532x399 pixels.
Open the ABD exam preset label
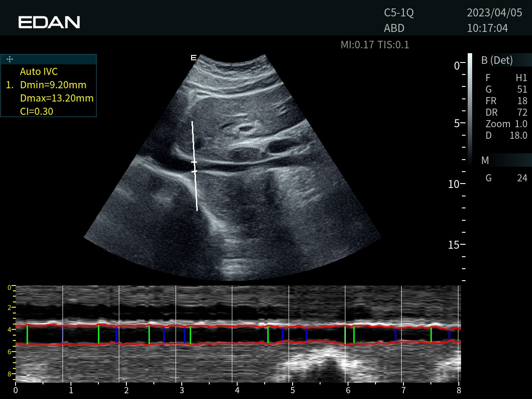(394, 28)
